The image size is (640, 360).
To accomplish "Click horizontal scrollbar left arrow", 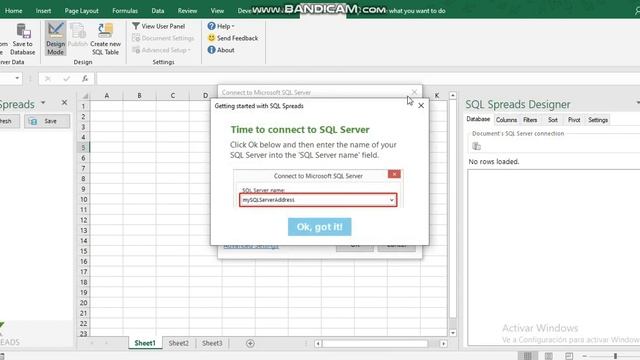I will coord(318,344).
